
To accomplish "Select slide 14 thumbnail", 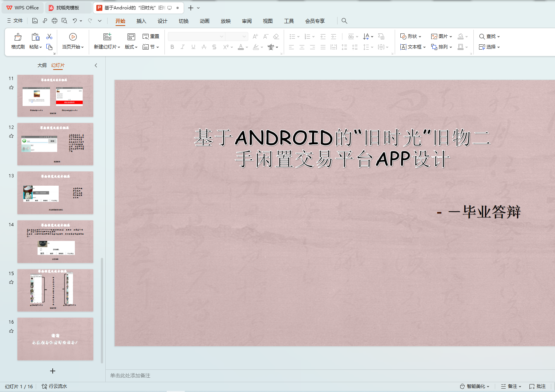I will 55,242.
